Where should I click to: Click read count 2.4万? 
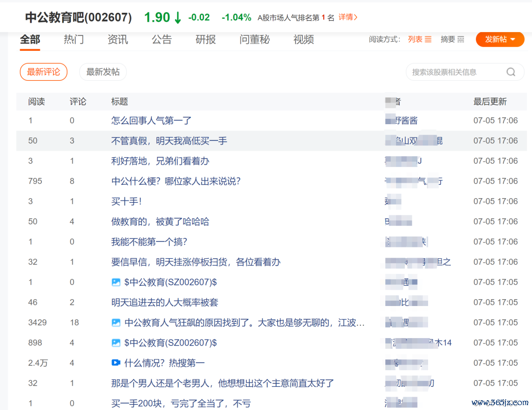click(38, 363)
